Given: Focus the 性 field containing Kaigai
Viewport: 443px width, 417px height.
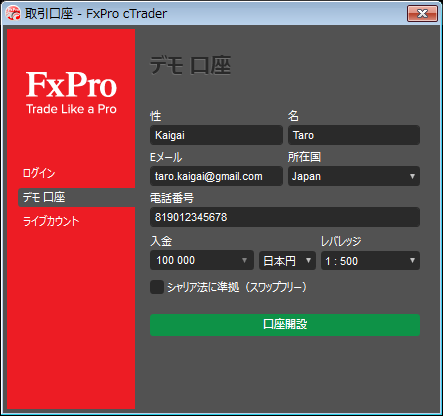Looking at the screenshot, I should coord(216,135).
